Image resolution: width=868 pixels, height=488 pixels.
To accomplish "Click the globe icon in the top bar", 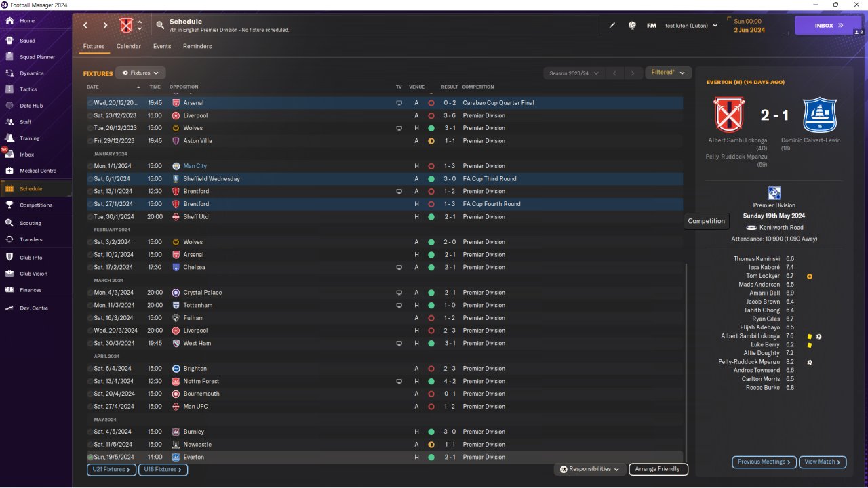I will tap(632, 26).
